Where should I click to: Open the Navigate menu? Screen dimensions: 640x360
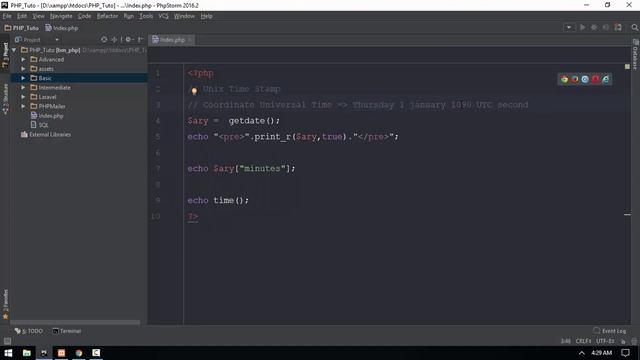pos(61,16)
